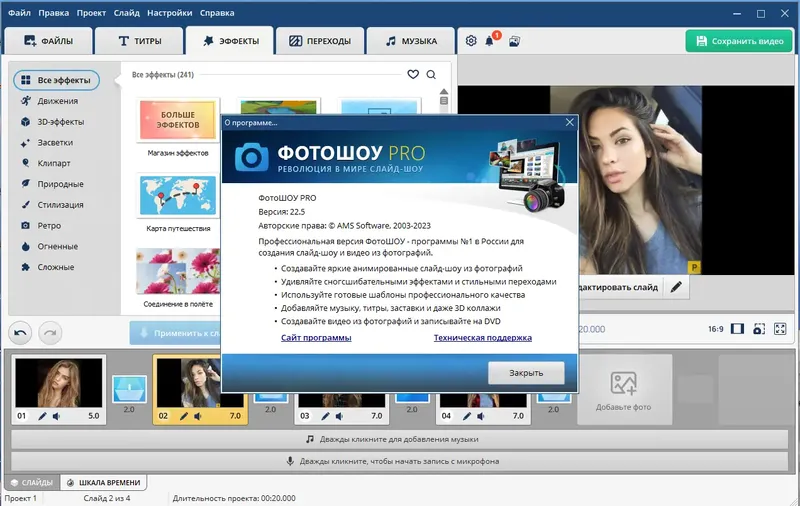Click sound icon on slide 01
Viewport: 800px width, 506px height.
(x=56, y=416)
